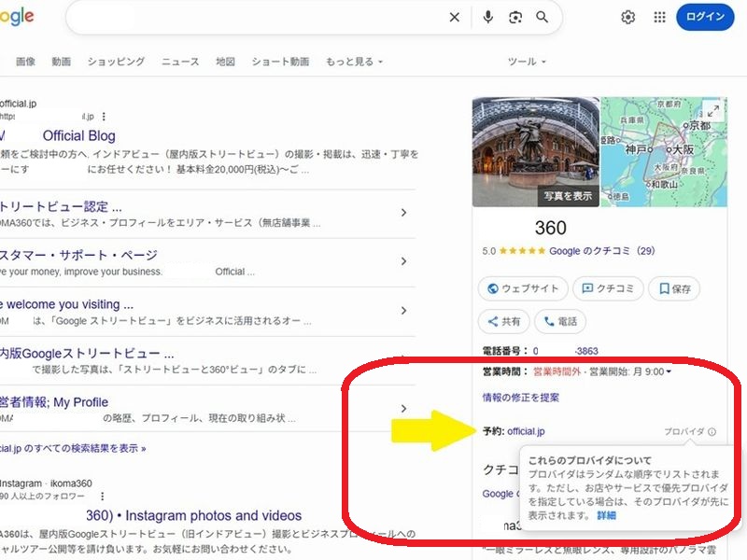
Task: Click the chevron on the サポート・ページ row
Action: pyautogui.click(x=403, y=261)
